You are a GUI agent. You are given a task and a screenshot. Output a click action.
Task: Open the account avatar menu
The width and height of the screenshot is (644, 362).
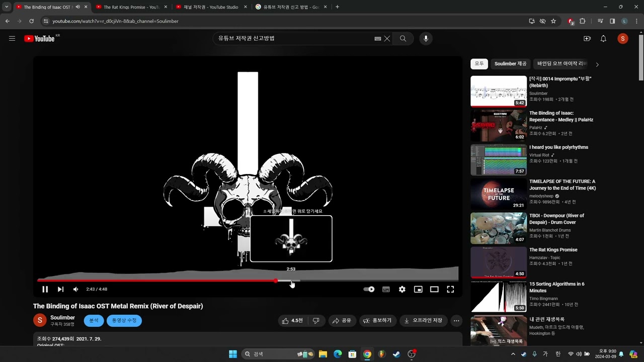(x=623, y=39)
